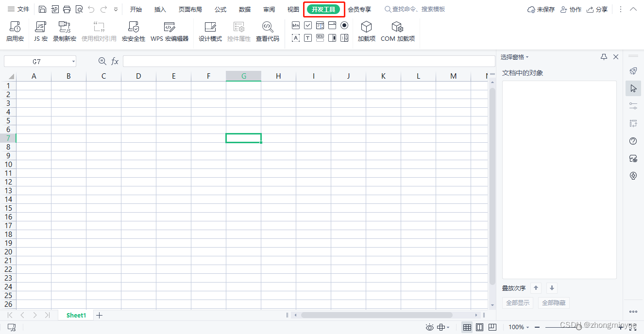The width and height of the screenshot is (644, 334).
Task: Insert an option button control
Action: coord(344,25)
